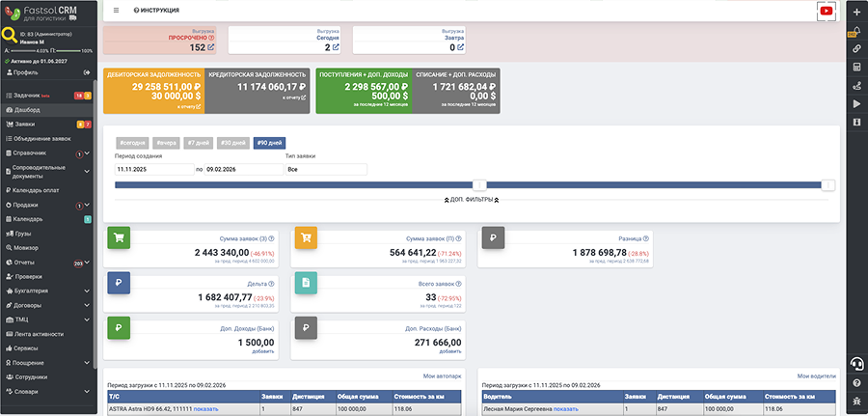
Task: Open the YouTube video instruction icon
Action: 826,11
